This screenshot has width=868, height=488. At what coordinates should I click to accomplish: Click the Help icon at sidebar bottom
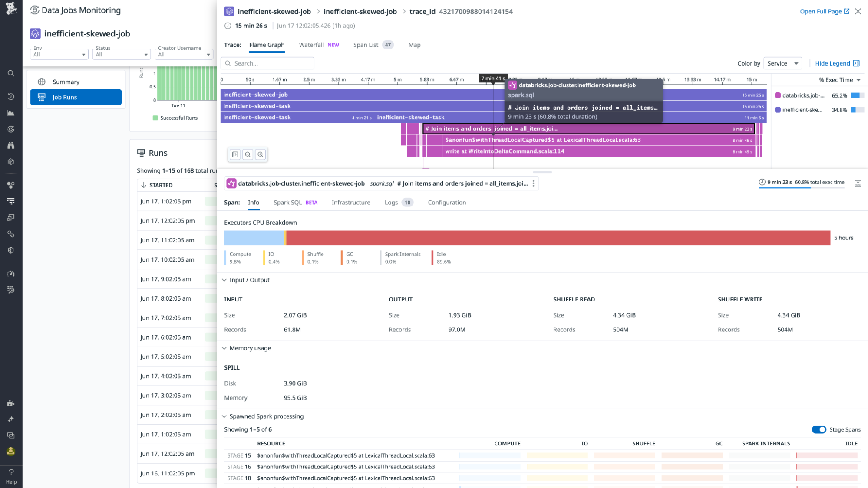11,472
